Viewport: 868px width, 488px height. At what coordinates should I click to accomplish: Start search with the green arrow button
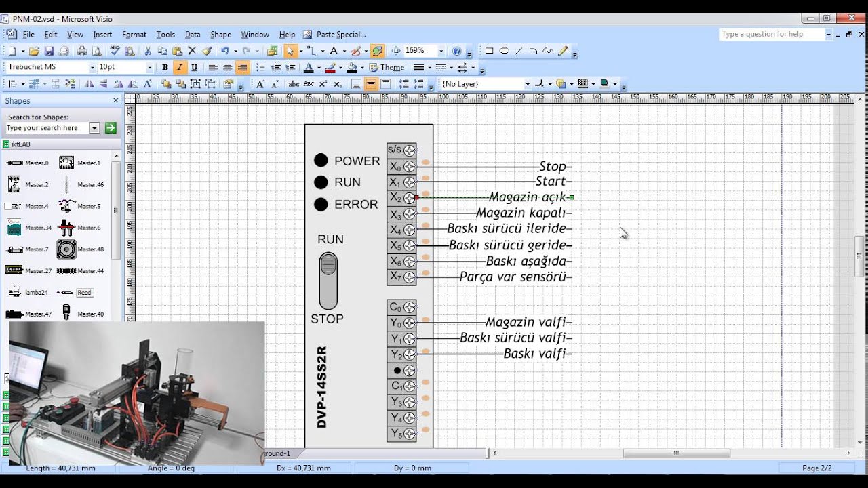click(111, 128)
